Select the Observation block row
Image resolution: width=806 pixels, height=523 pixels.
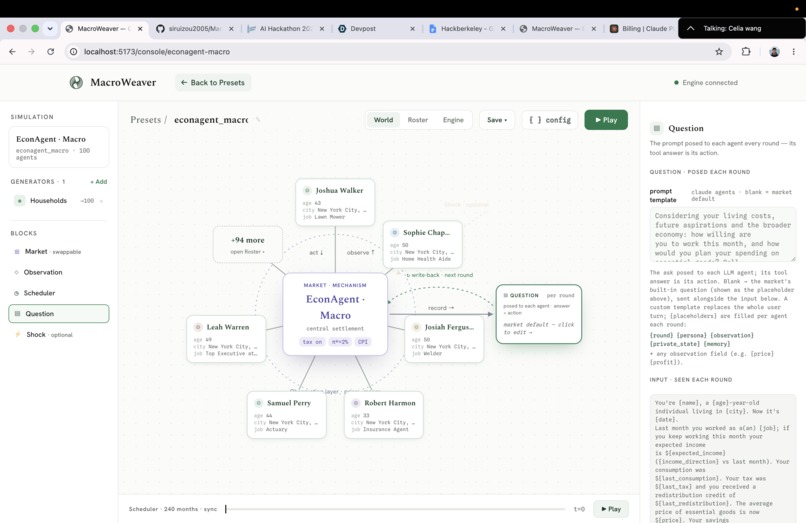coord(59,272)
